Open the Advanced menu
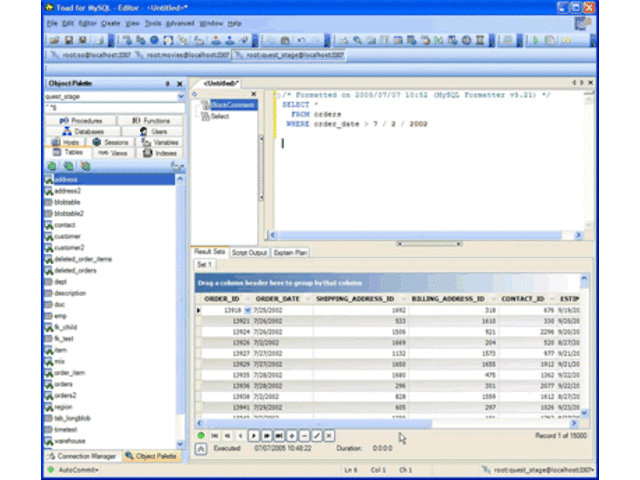Viewport: 640px width, 480px height. click(180, 22)
